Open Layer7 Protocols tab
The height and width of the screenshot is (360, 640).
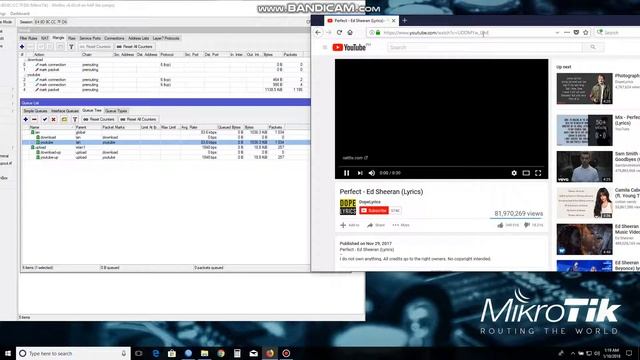coord(166,38)
